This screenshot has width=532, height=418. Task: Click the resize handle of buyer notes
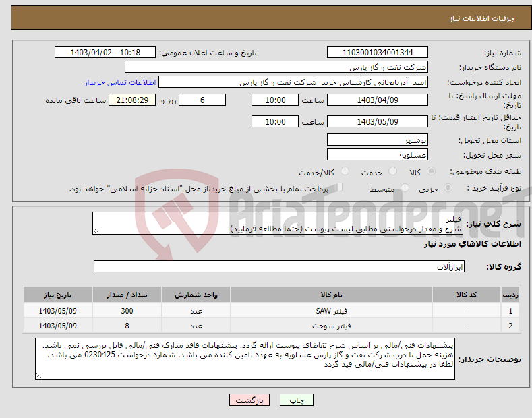click(x=39, y=376)
